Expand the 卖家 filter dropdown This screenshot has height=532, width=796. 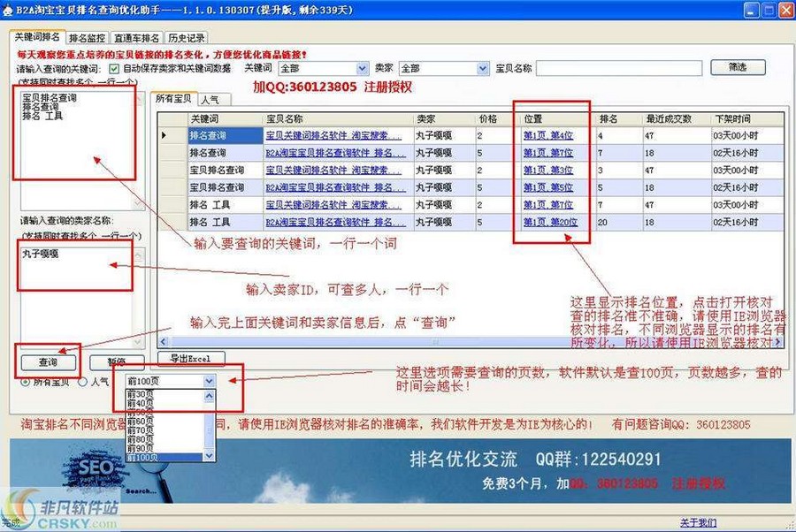[x=483, y=68]
